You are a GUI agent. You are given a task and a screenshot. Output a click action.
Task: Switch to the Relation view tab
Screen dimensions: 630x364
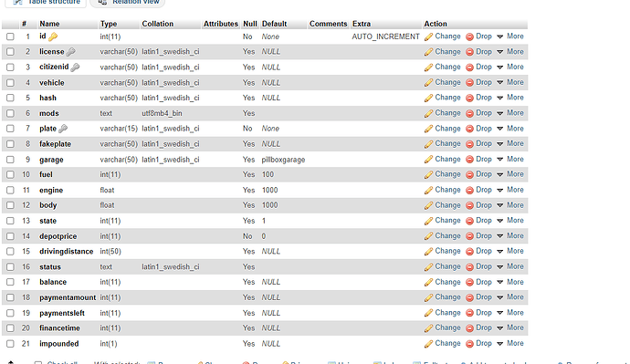pos(128,3)
